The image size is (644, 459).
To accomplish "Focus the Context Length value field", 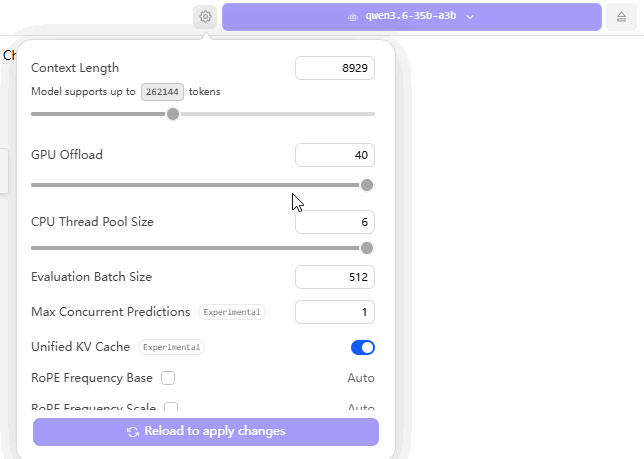I will coord(334,68).
